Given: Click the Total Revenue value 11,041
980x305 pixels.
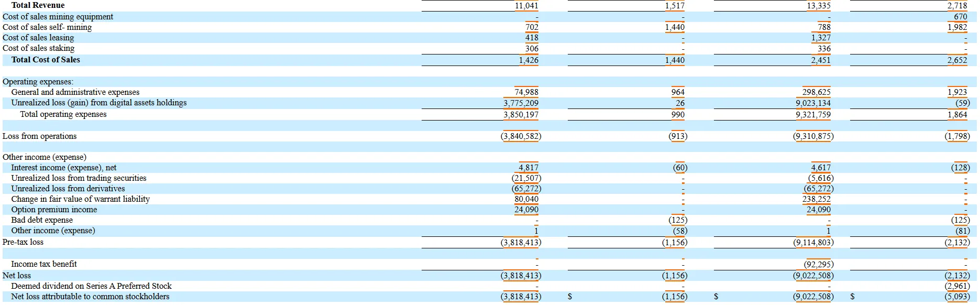Looking at the screenshot, I should tap(526, 6).
